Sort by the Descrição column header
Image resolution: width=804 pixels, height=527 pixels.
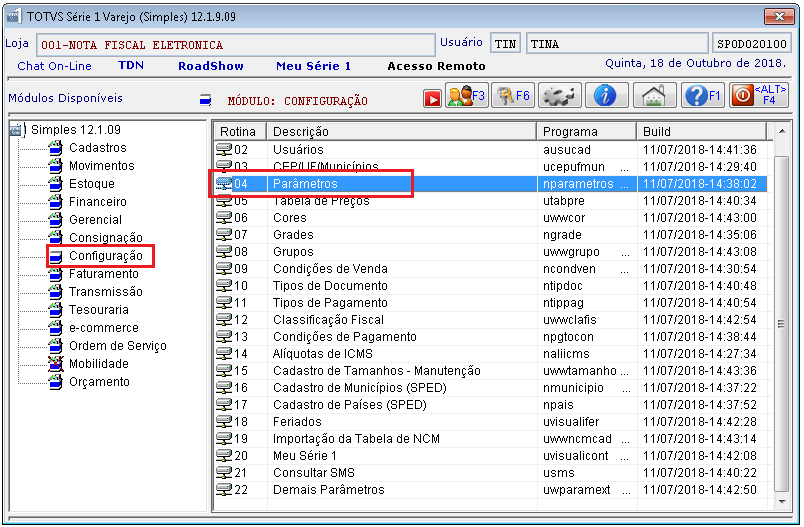[401, 131]
